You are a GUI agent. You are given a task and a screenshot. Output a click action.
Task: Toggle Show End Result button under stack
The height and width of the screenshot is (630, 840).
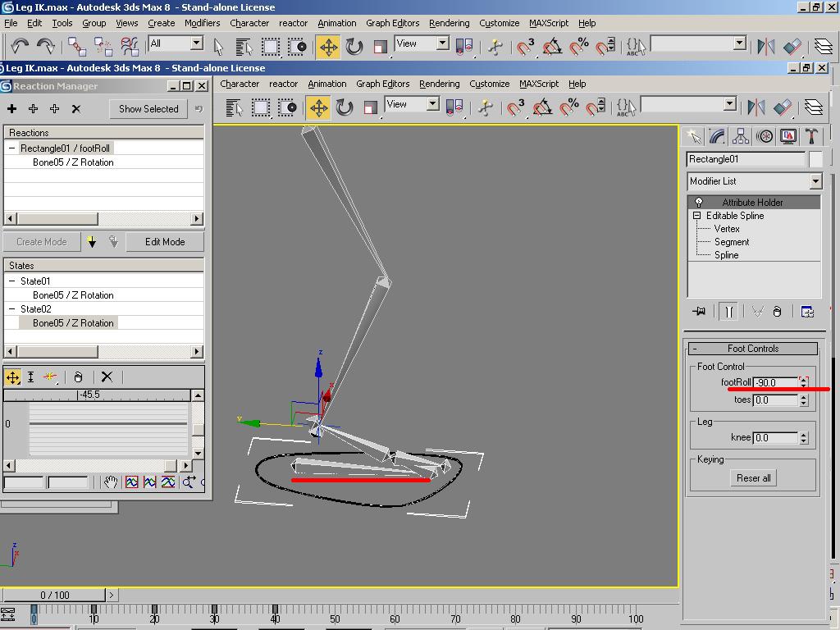(x=729, y=311)
